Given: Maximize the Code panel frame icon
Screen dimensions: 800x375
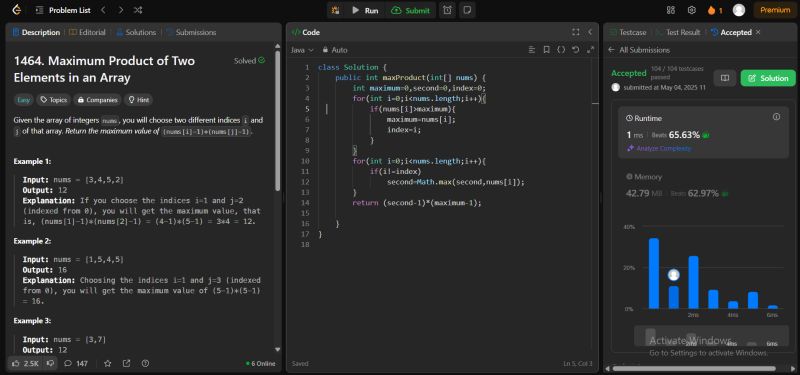Looking at the screenshot, I should tap(576, 32).
